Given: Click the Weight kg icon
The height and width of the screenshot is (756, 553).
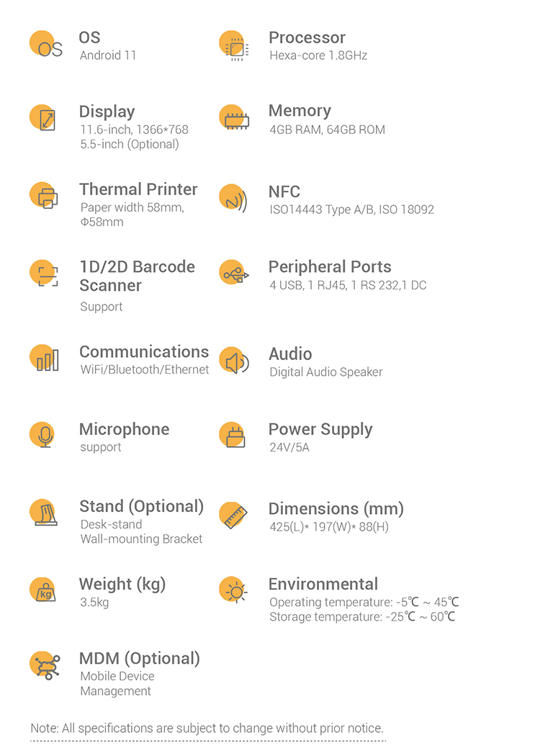Looking at the screenshot, I should (x=43, y=590).
